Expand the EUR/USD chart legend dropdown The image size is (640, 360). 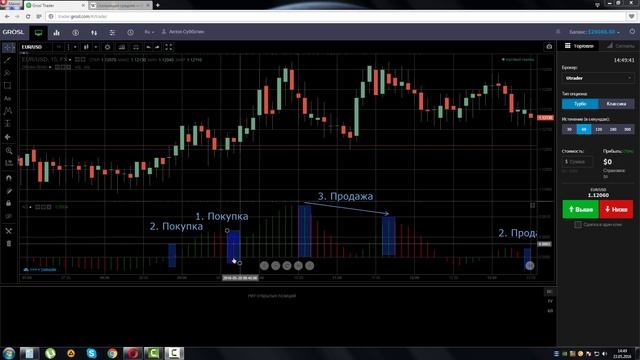[70, 60]
